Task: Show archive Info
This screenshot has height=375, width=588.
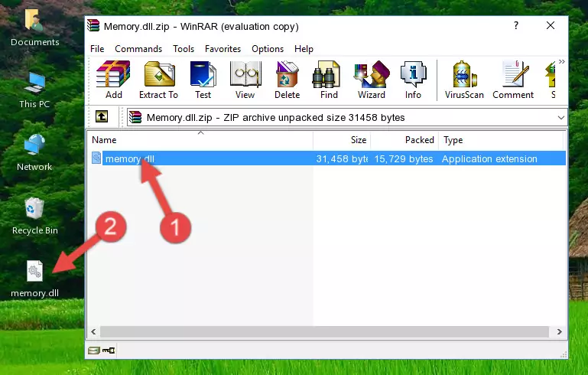Action: point(413,79)
